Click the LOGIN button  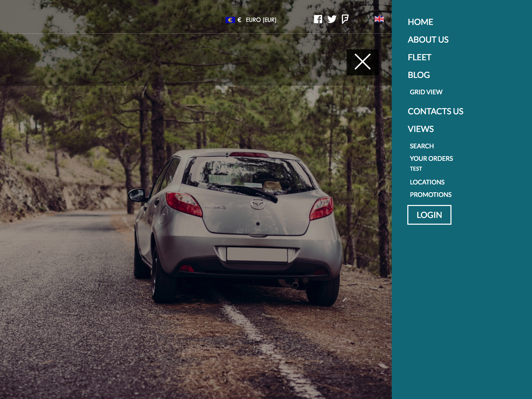coord(429,215)
